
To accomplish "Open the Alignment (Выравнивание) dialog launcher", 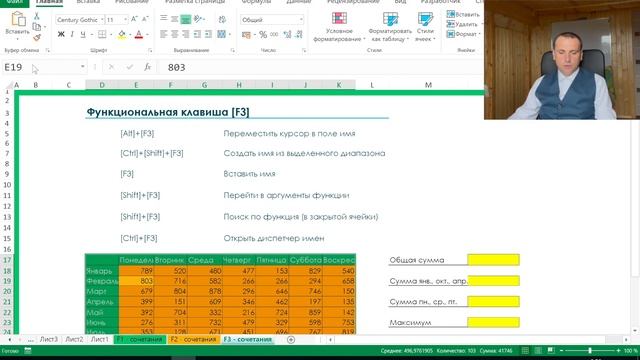I will click(x=233, y=50).
